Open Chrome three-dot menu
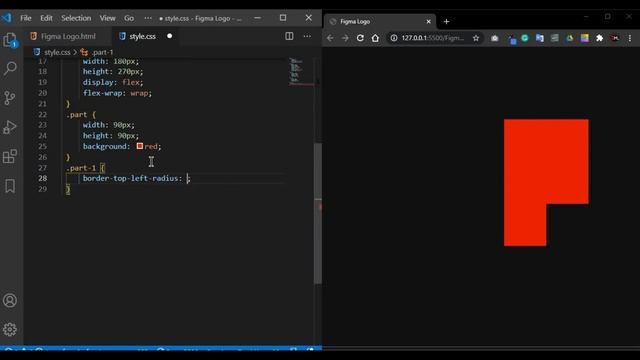 pos(630,38)
